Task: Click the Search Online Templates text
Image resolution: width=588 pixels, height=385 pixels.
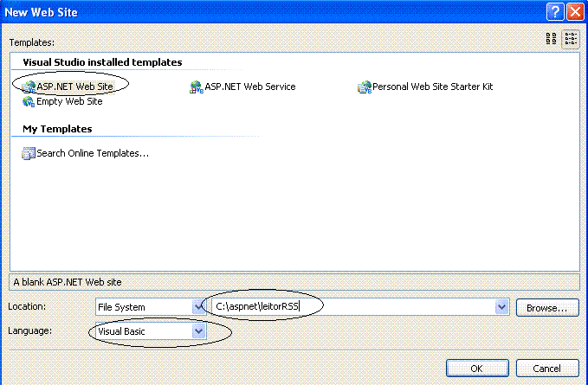Action: pyautogui.click(x=93, y=153)
